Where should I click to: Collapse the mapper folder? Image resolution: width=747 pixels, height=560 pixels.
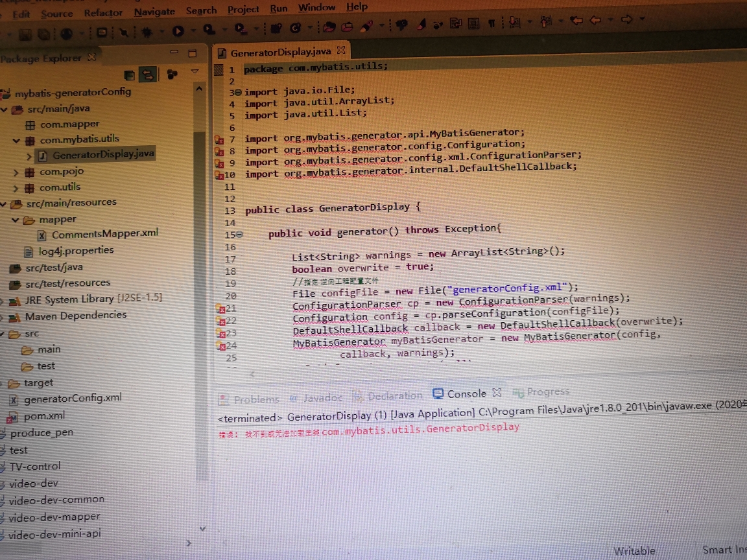pyautogui.click(x=16, y=220)
